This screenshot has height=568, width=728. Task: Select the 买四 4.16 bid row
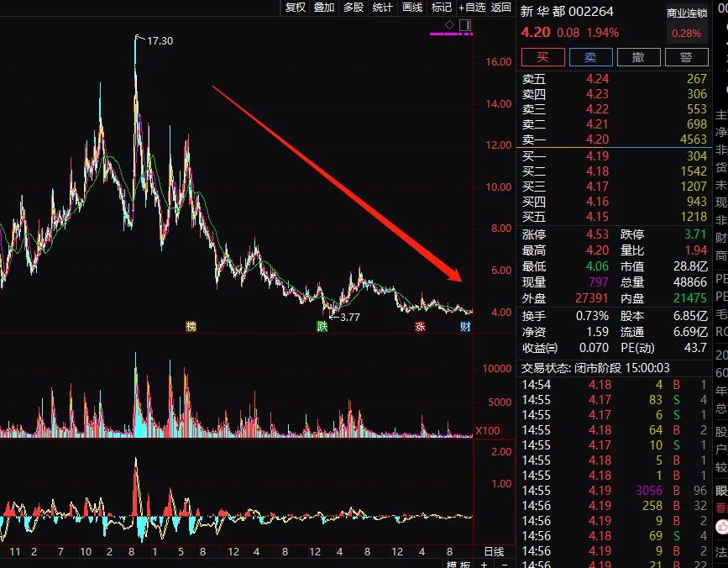[x=614, y=202]
